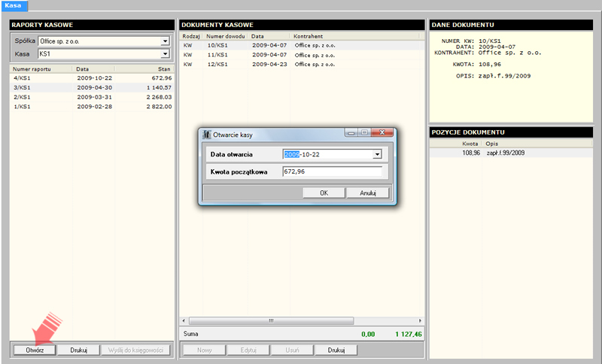602x364 pixels.
Task: Select document row 11/KS1
Action: tap(302, 55)
